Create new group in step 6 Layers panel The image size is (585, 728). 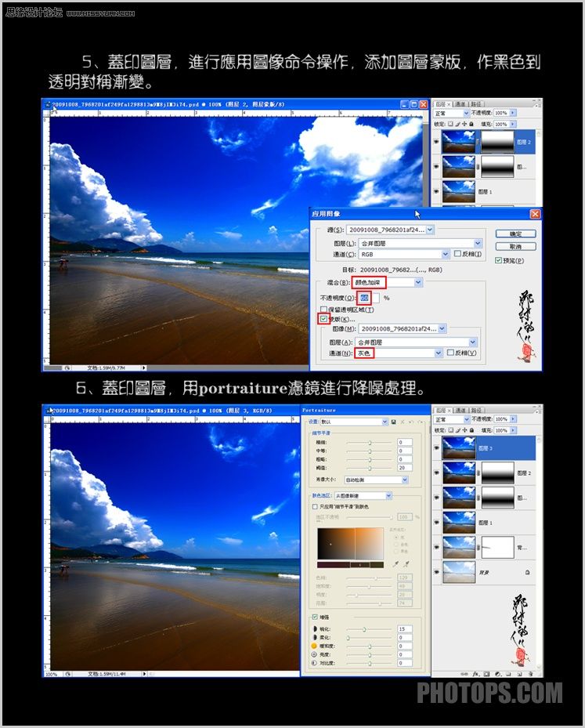tap(508, 673)
